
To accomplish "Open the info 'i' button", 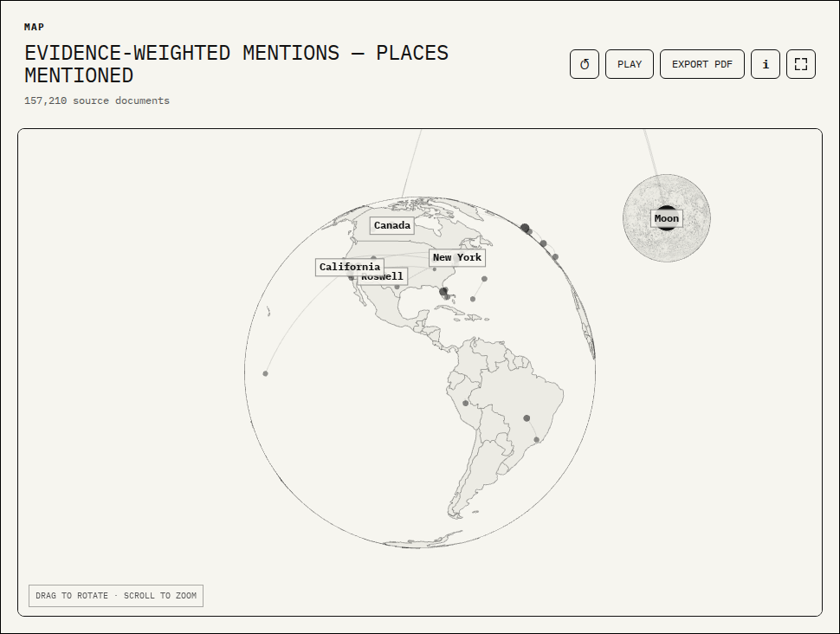I will [x=765, y=64].
